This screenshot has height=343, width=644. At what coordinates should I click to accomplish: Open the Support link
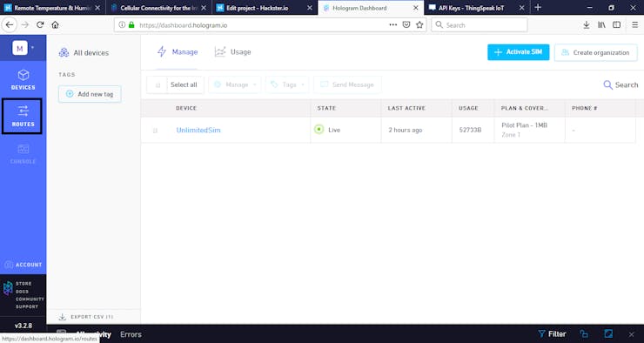click(27, 306)
